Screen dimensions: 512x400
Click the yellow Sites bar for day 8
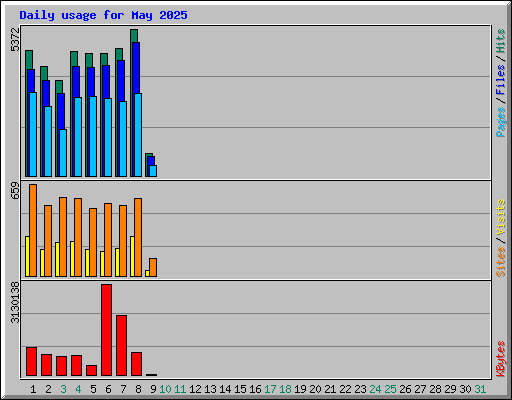coord(132,256)
